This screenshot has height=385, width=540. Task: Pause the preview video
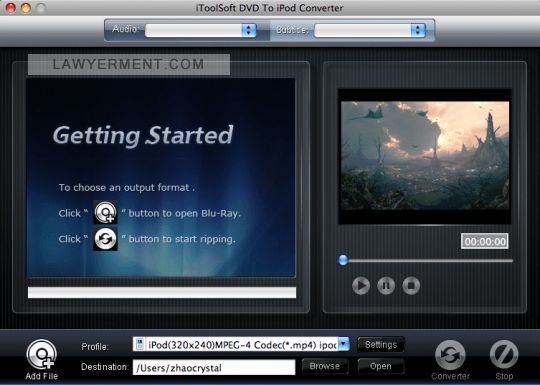point(386,285)
